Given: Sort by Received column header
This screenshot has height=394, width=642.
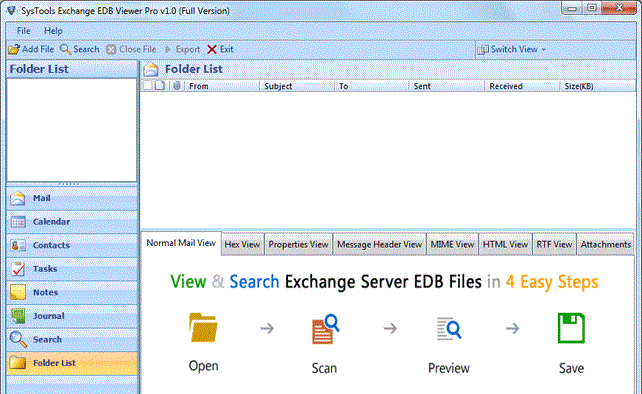Looking at the screenshot, I should [x=522, y=86].
